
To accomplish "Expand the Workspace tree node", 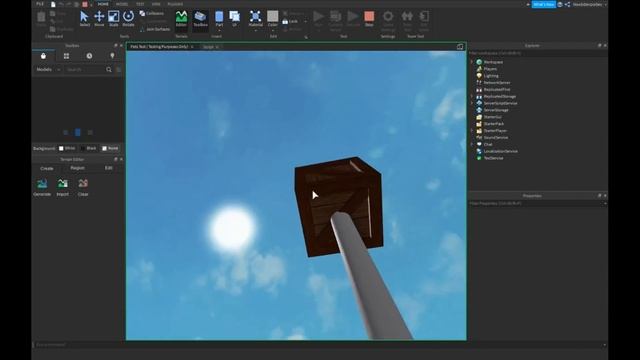I will (472, 62).
